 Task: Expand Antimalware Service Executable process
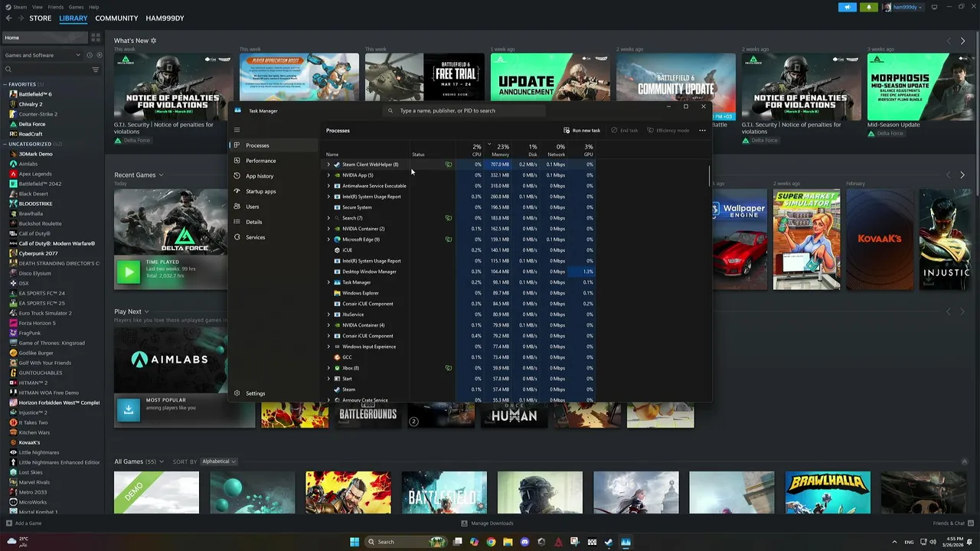point(328,186)
